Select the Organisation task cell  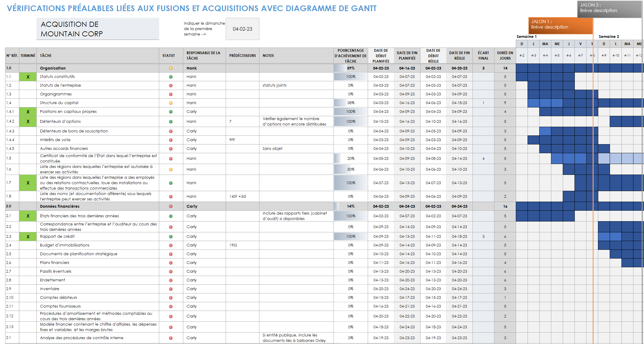point(98,68)
